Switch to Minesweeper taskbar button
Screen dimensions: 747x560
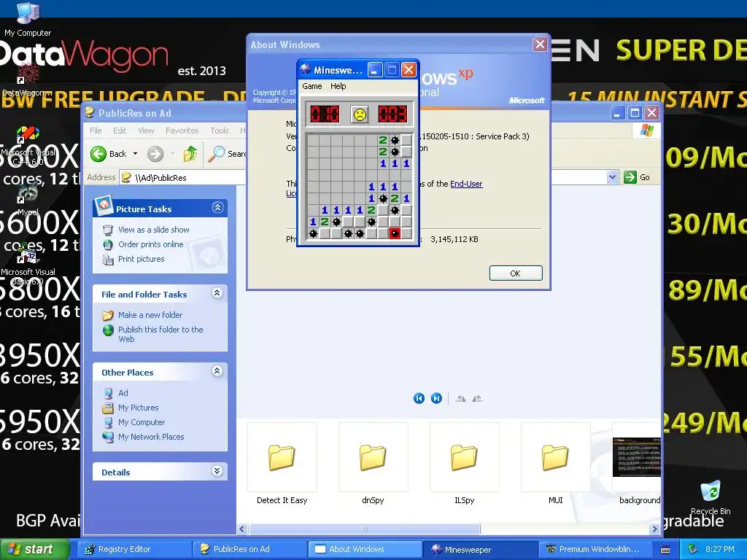point(480,550)
